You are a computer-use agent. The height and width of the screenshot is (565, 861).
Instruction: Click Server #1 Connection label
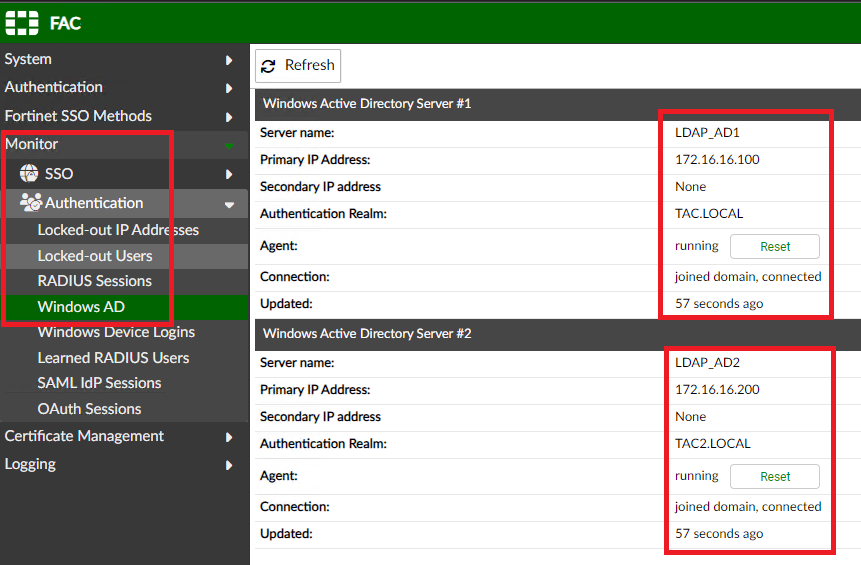(294, 277)
